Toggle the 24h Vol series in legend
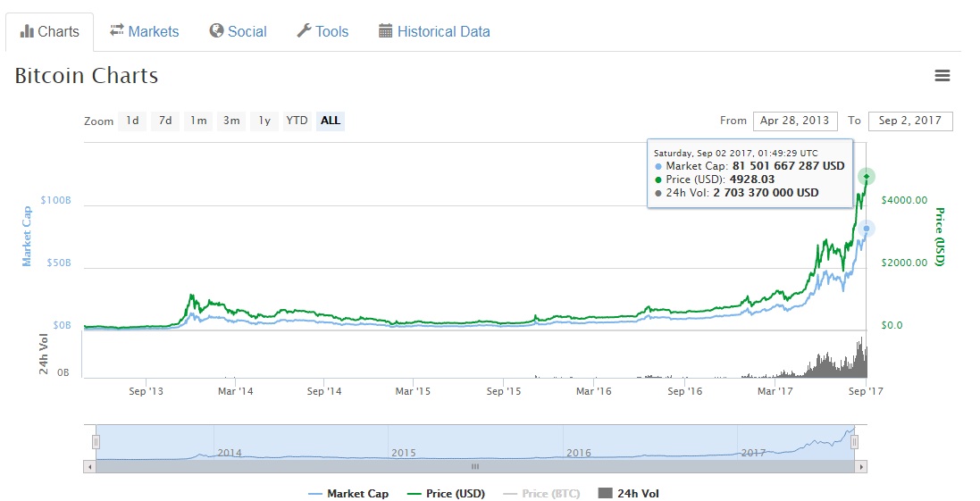The image size is (980, 501). [628, 493]
